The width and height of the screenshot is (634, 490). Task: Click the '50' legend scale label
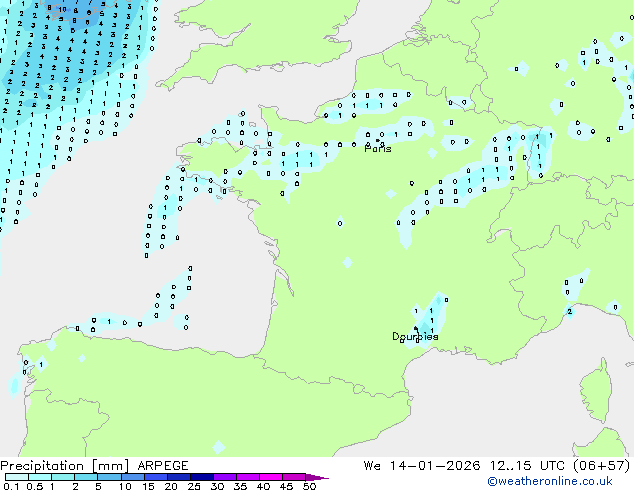(310, 486)
